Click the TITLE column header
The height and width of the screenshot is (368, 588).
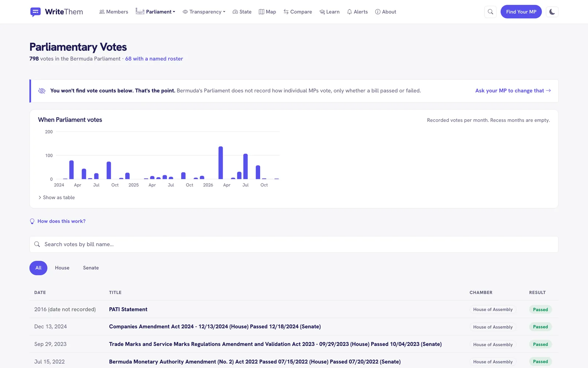[x=115, y=293]
